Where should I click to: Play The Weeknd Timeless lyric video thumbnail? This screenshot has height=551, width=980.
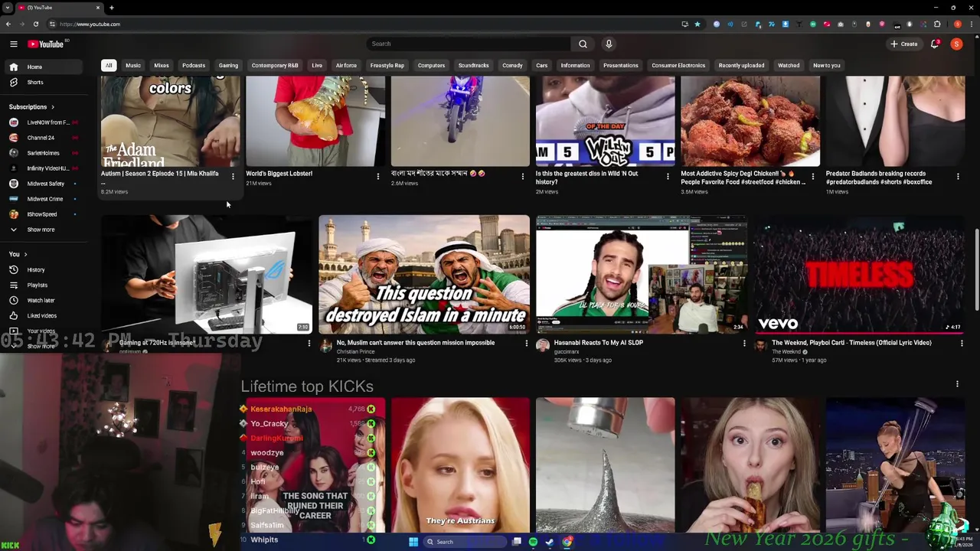859,274
